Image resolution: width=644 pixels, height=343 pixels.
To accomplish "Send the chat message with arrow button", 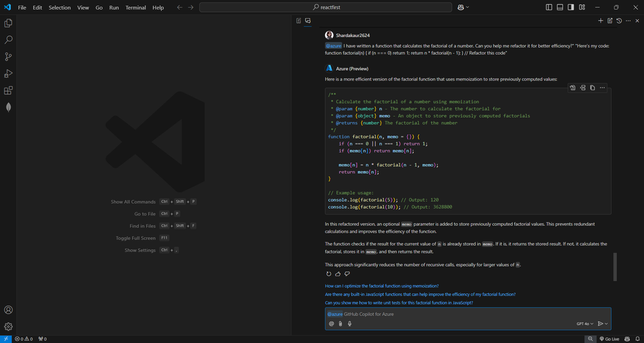I will [600, 324].
